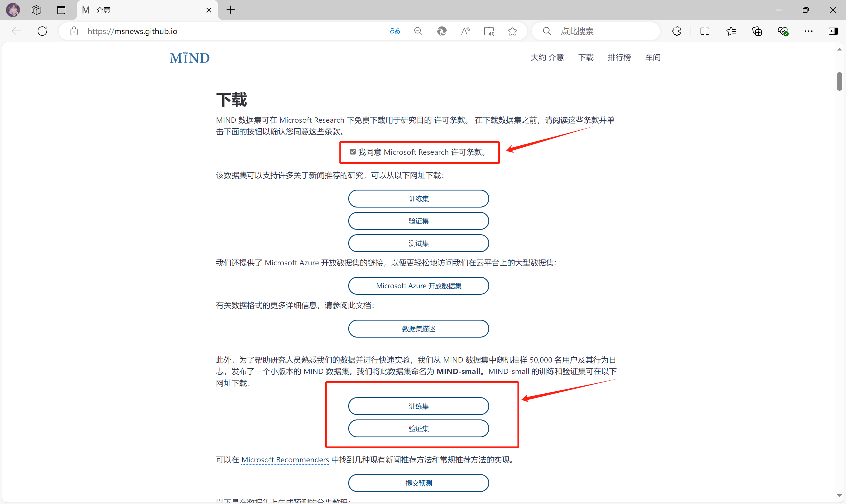Enter immersive reader mode
Screen dimensions: 846x504
tap(489, 31)
